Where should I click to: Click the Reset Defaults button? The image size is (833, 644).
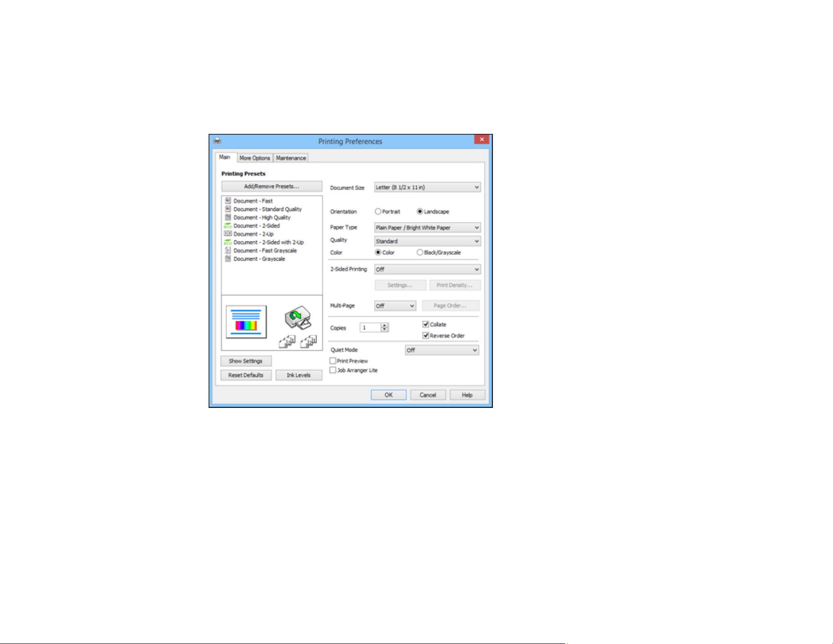tap(246, 375)
